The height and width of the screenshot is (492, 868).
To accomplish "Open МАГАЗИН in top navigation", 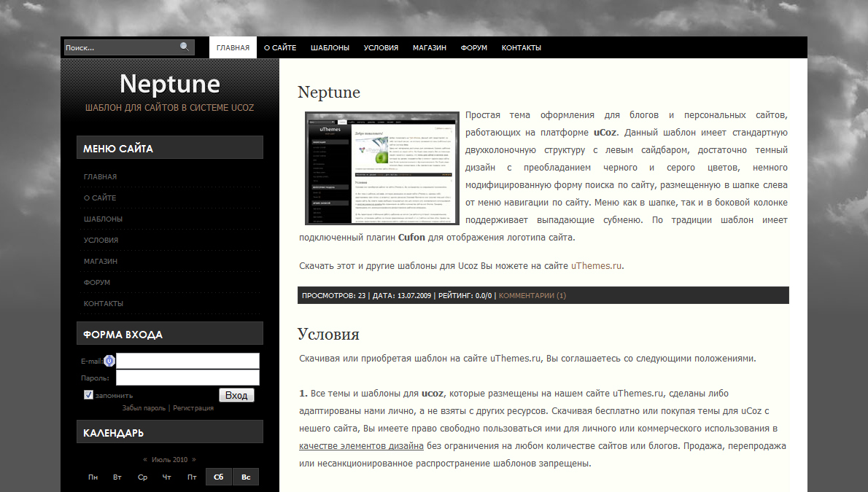I will coord(430,47).
